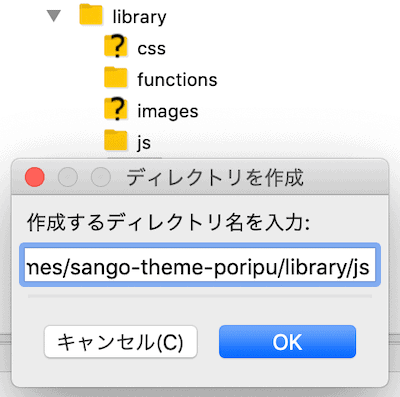
Task: Click the css folder question-mark icon
Action: [x=116, y=46]
